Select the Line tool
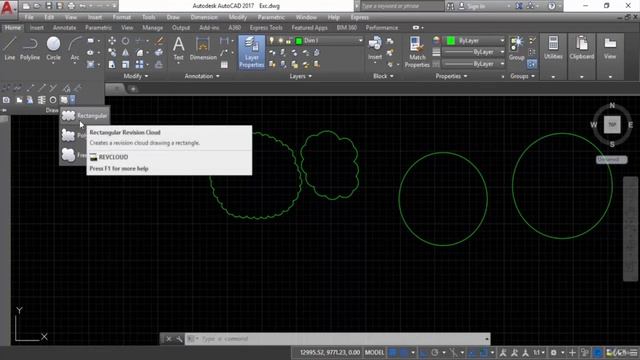This screenshot has height=360, width=640. pos(10,49)
